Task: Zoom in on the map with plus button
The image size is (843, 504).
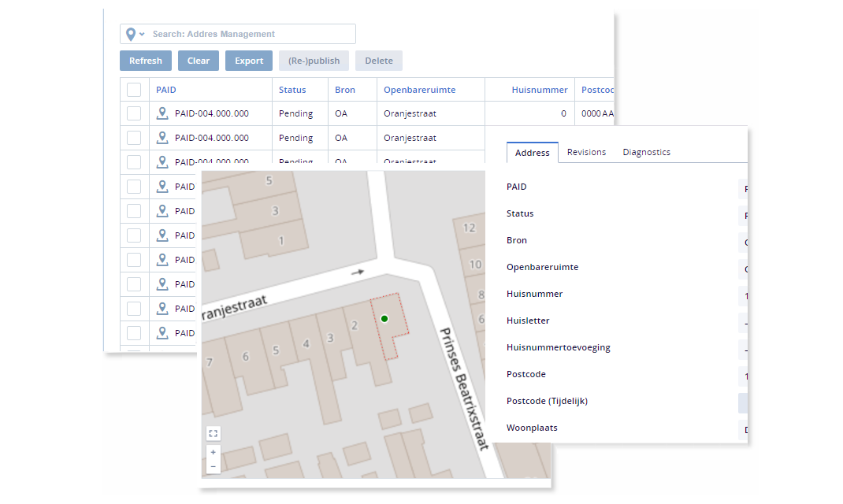Action: click(x=213, y=453)
